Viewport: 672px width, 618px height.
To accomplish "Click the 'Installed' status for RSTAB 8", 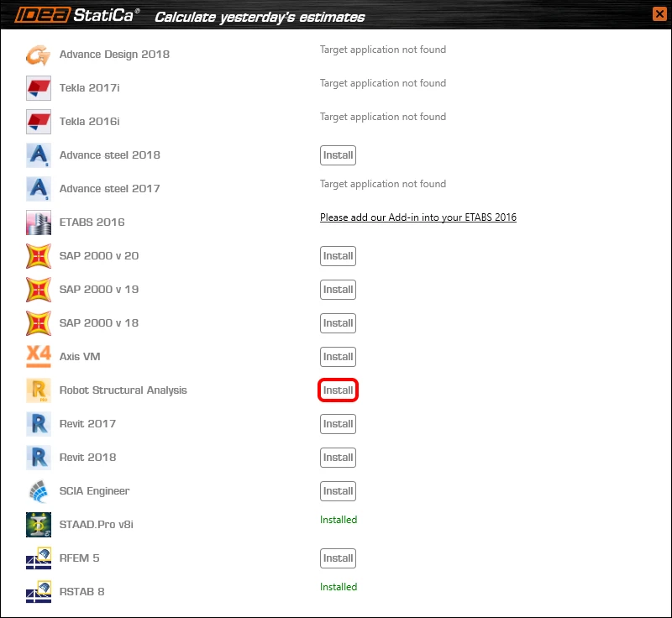I will pos(339,587).
